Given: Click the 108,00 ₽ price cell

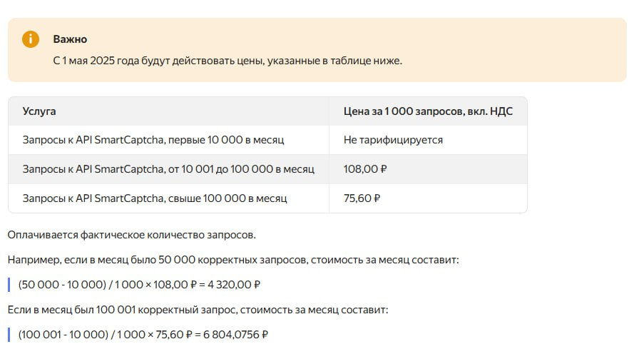Looking at the screenshot, I should point(365,169).
